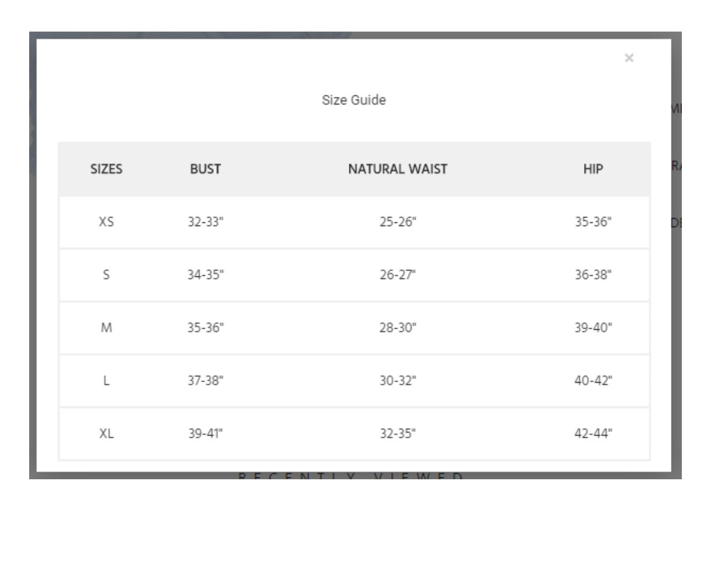711x588 pixels.
Task: Click the Size Guide heading
Action: (354, 100)
